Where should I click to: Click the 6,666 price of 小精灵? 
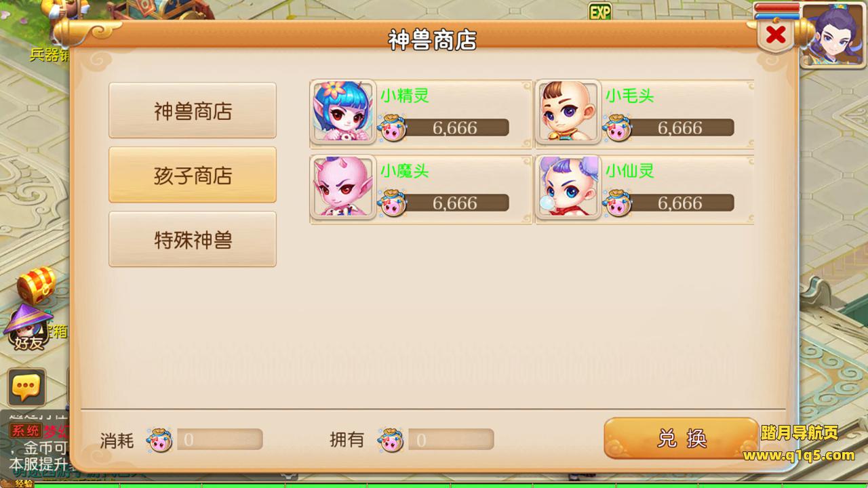coord(455,128)
